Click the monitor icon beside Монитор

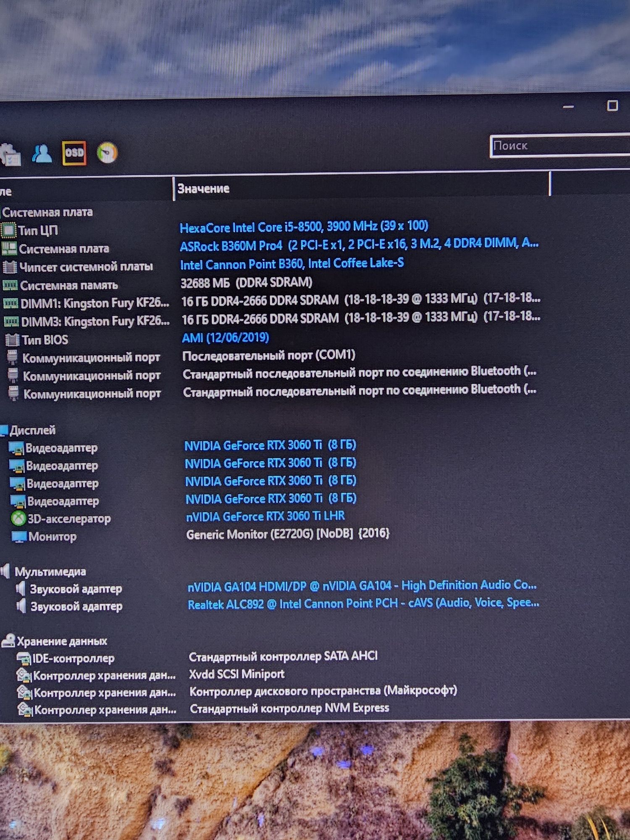click(19, 537)
